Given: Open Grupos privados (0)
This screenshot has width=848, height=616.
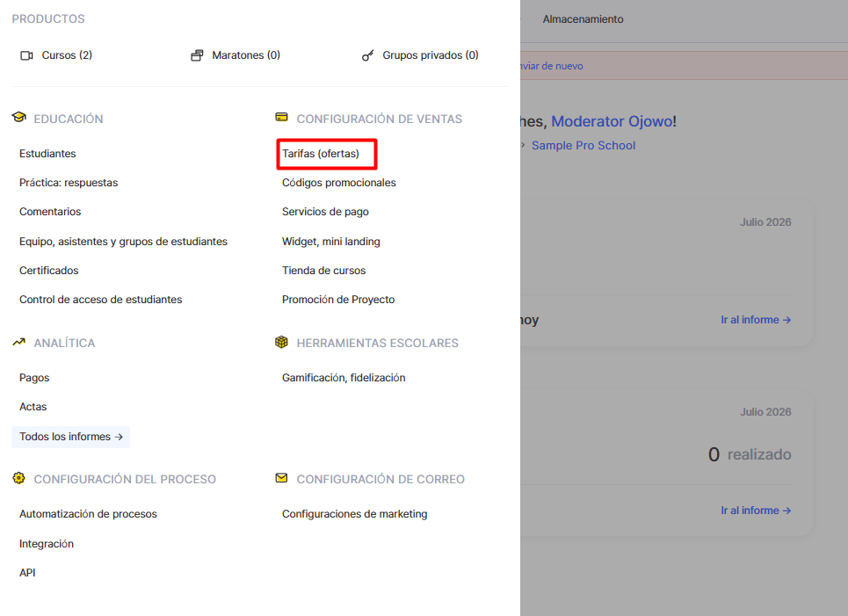Looking at the screenshot, I should click(x=431, y=55).
